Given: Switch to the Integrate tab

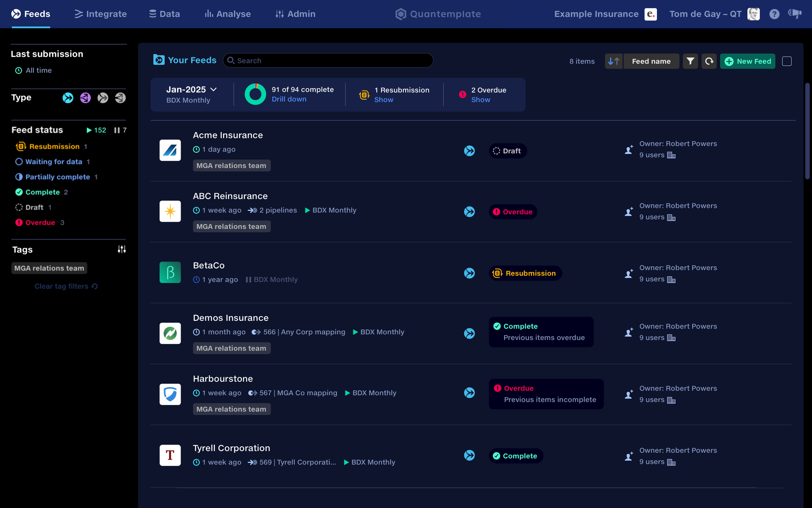Looking at the screenshot, I should click(x=101, y=14).
